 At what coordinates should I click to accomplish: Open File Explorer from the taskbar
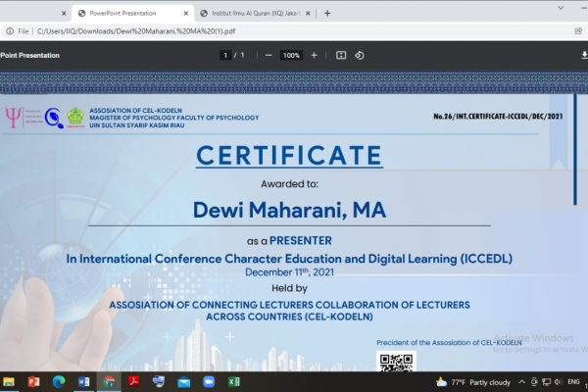point(9,382)
